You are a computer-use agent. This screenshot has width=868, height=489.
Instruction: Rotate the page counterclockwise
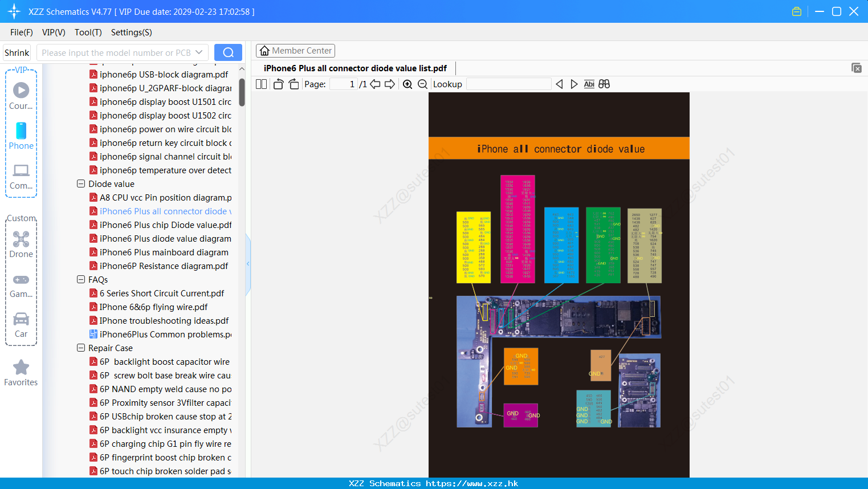[x=278, y=84]
